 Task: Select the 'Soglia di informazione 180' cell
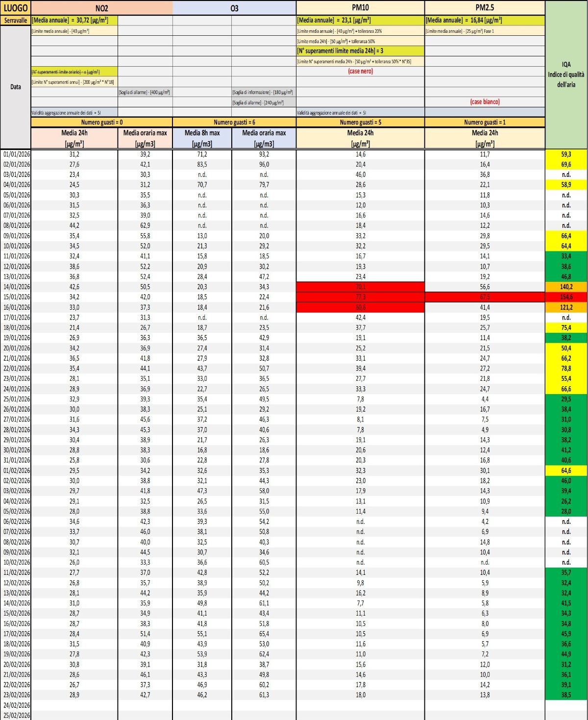click(263, 92)
